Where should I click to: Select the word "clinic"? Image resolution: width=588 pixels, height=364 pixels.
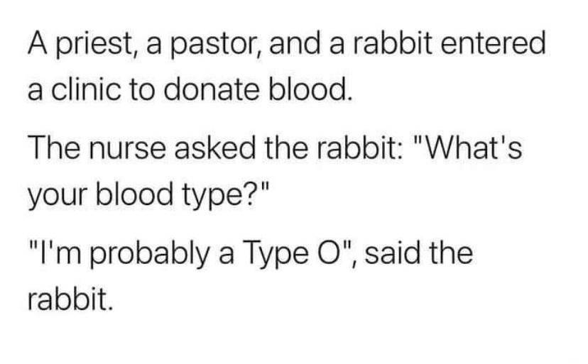pyautogui.click(x=86, y=89)
